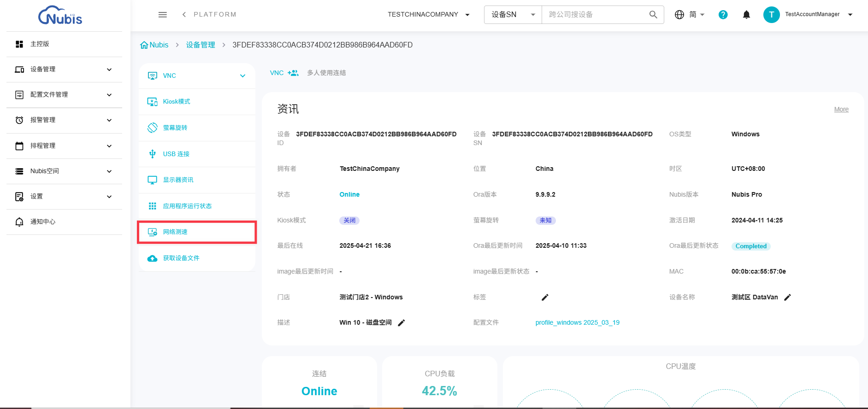Click the 排程管理 calendar icon
This screenshot has width=868, height=409.
19,146
